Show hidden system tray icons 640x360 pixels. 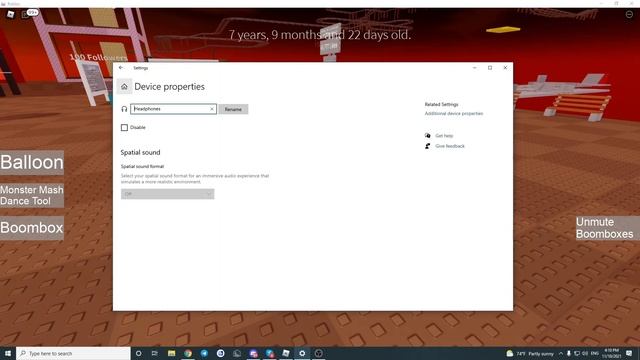(x=561, y=353)
